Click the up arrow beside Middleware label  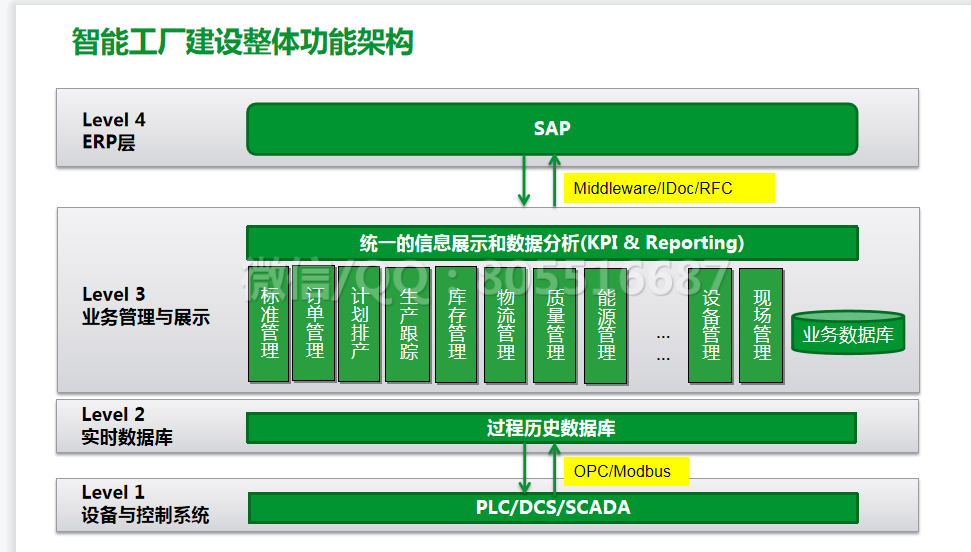554,180
